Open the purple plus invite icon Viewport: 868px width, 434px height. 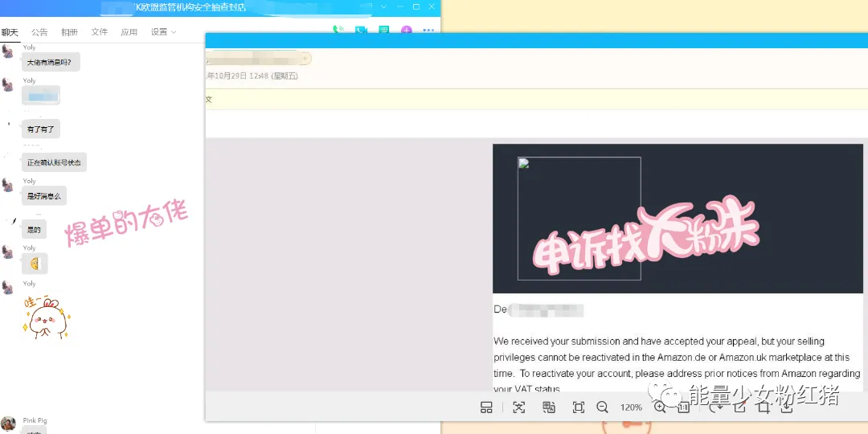coord(407,31)
